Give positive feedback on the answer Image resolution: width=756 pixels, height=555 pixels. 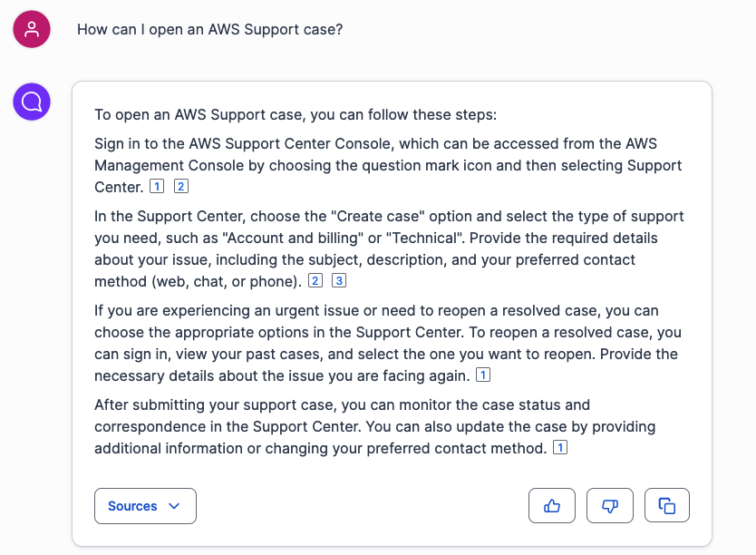[x=552, y=505]
